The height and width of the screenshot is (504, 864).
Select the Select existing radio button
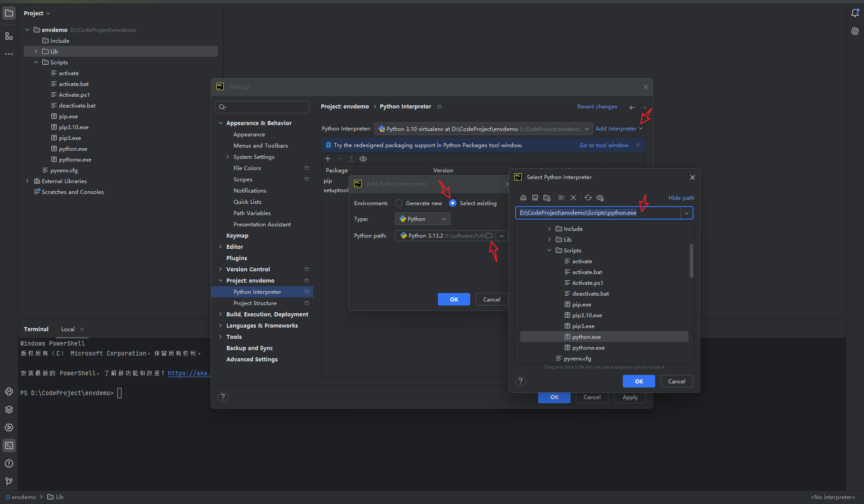[453, 203]
